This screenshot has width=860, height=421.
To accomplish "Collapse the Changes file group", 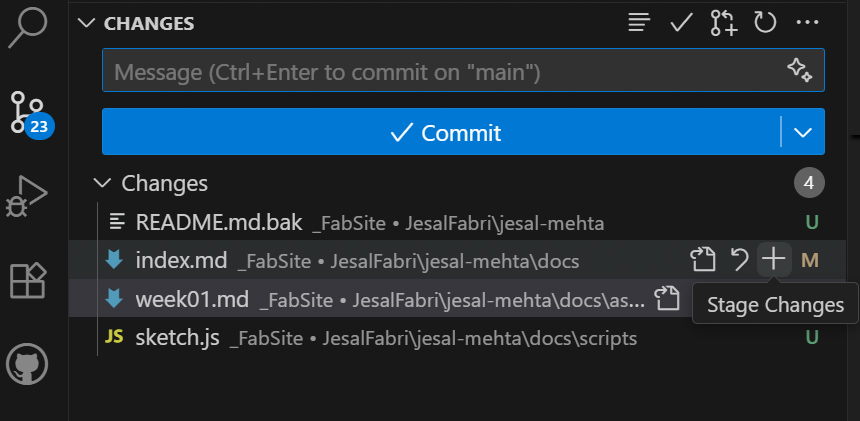I will tap(102, 183).
